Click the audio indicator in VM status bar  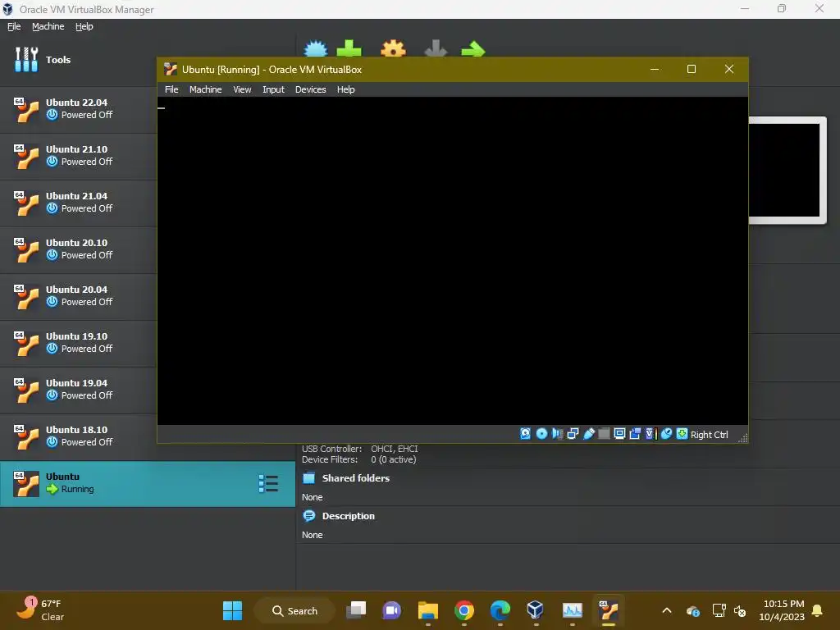click(x=557, y=434)
